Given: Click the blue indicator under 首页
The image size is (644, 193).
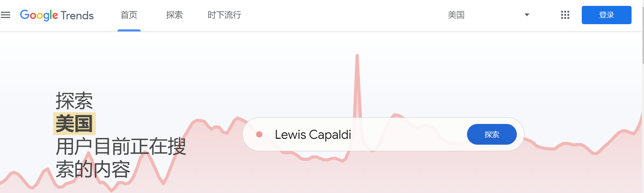Looking at the screenshot, I should (129, 30).
